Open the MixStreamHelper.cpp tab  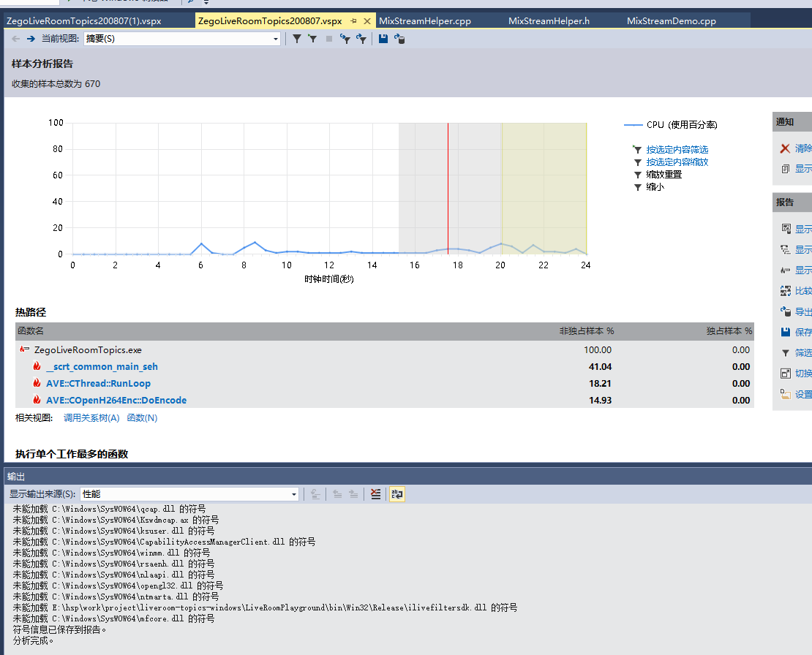[x=425, y=21]
